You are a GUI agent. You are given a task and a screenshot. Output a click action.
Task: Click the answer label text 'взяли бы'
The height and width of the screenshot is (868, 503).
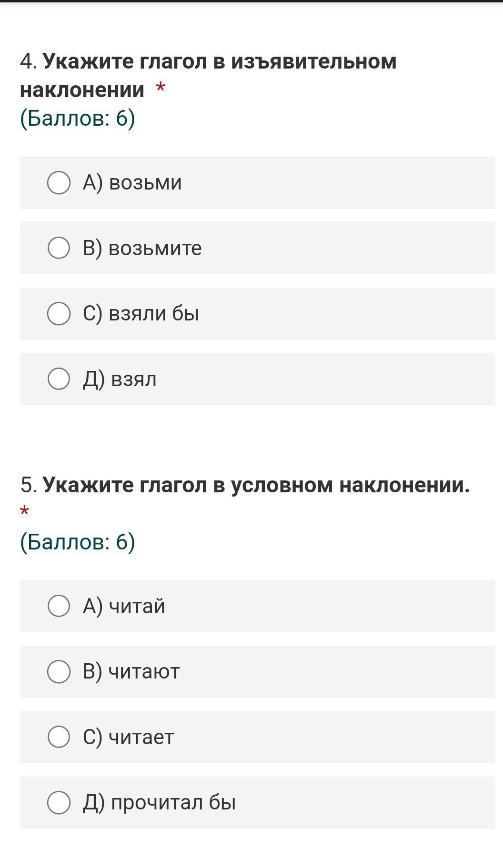154,314
